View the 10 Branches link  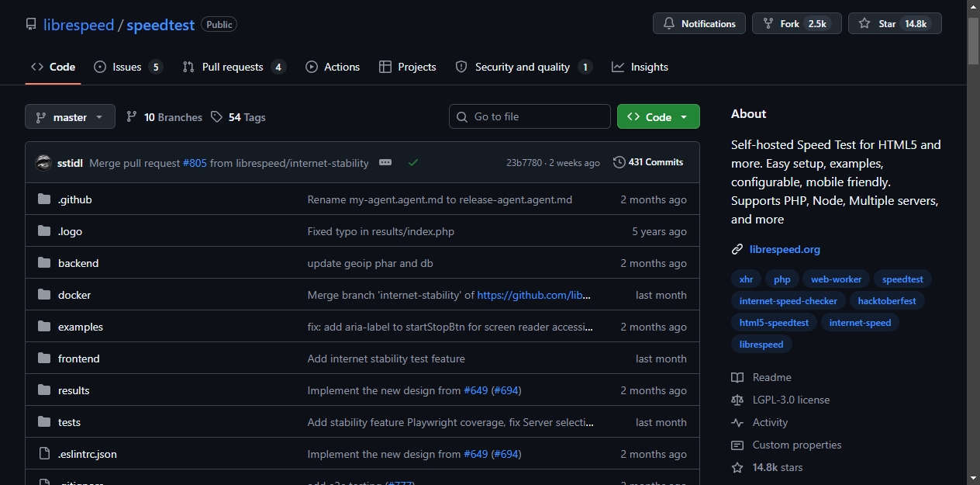[x=164, y=117]
